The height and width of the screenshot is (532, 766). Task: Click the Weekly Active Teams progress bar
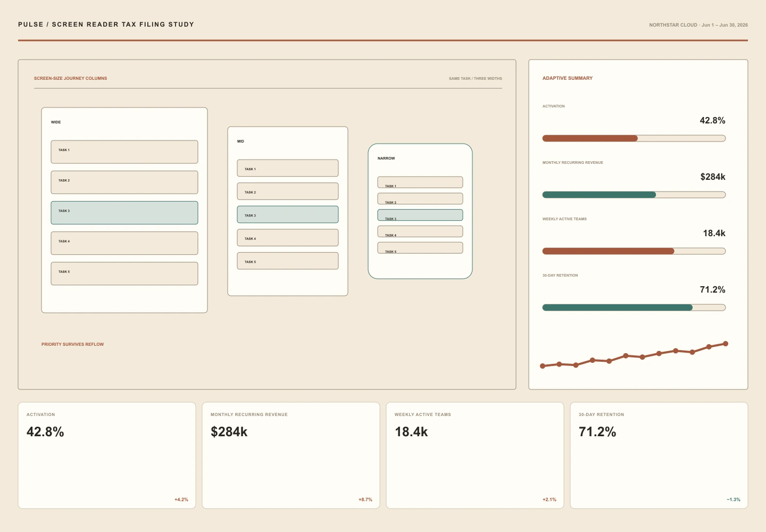click(634, 251)
